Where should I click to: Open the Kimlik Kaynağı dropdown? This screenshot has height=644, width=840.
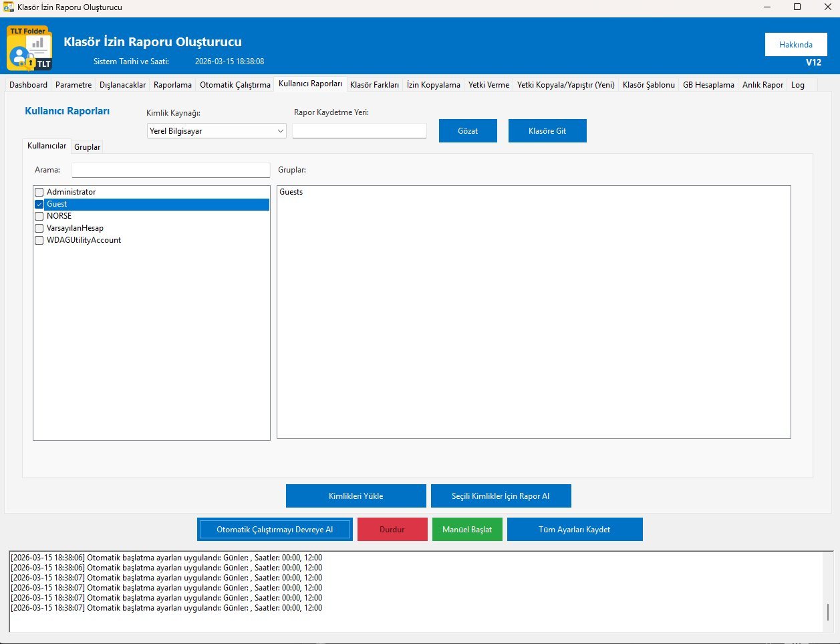217,131
